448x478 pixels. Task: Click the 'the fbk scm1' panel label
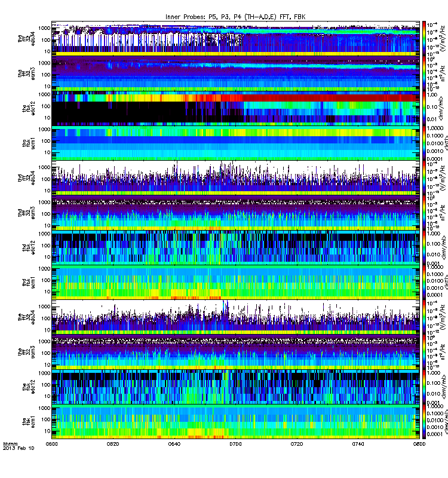(29, 422)
